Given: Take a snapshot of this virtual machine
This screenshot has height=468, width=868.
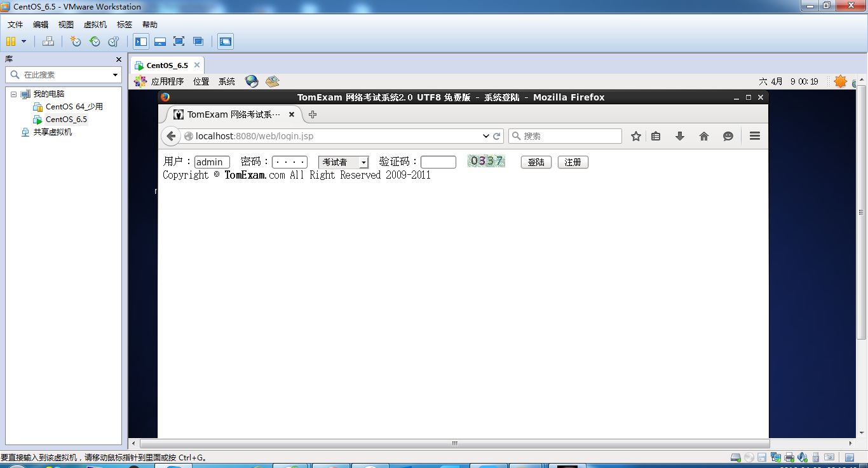Looking at the screenshot, I should click(76, 41).
